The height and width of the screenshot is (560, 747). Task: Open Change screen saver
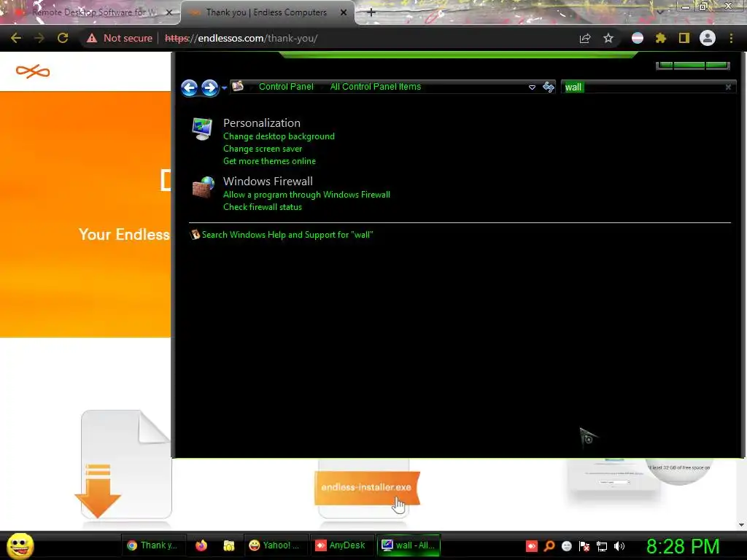coord(263,149)
